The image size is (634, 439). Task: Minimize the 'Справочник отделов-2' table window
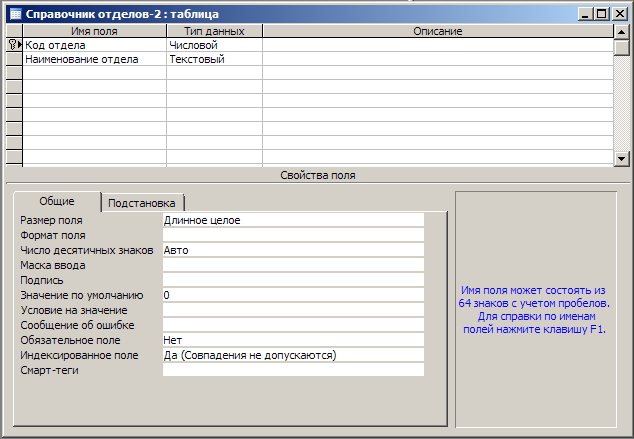tap(585, 14)
